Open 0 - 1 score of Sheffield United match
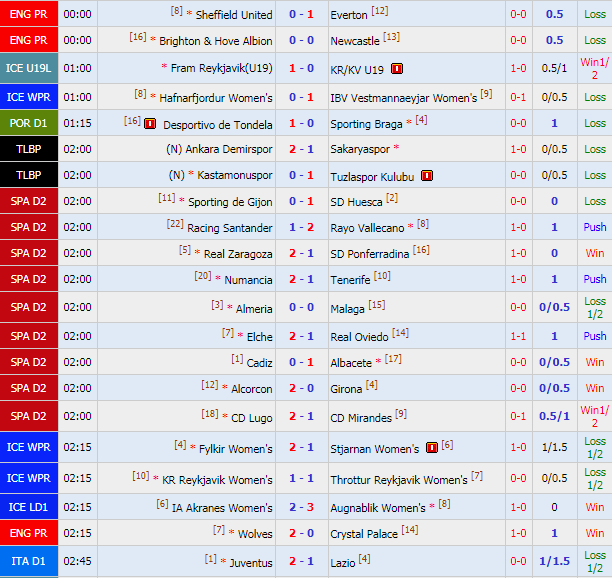 (301, 14)
